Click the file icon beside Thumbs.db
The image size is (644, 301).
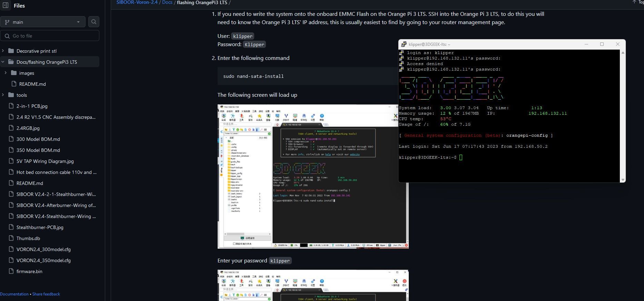coord(11,238)
